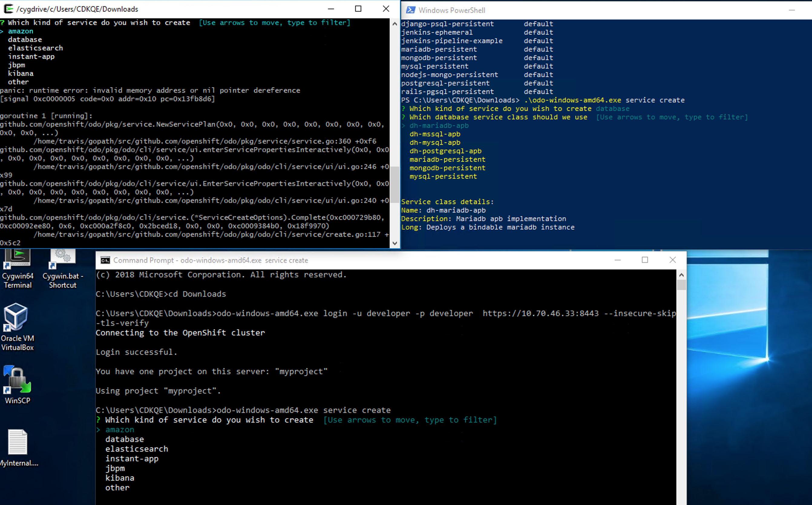
Task: Click the PowerShell title bar icon
Action: [411, 10]
